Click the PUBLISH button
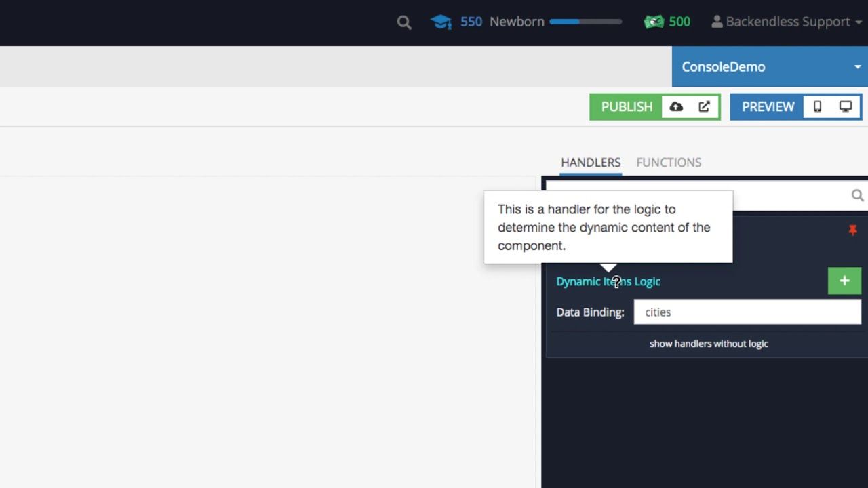Screen dimensions: 868x488 click(x=627, y=107)
